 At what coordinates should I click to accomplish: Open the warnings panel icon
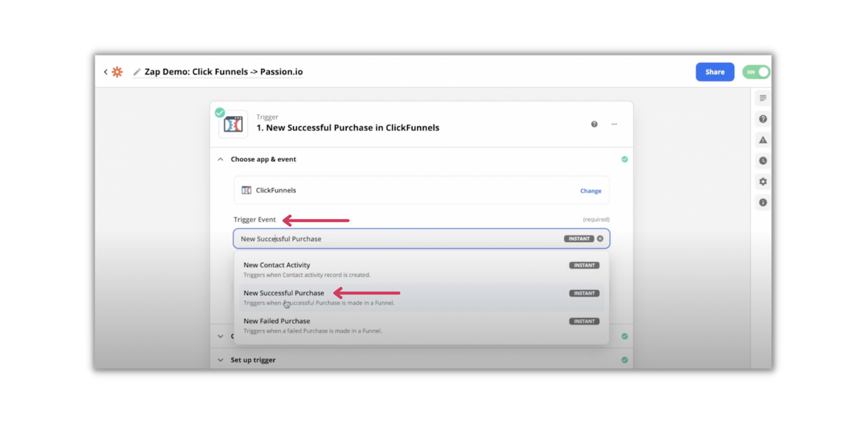762,140
